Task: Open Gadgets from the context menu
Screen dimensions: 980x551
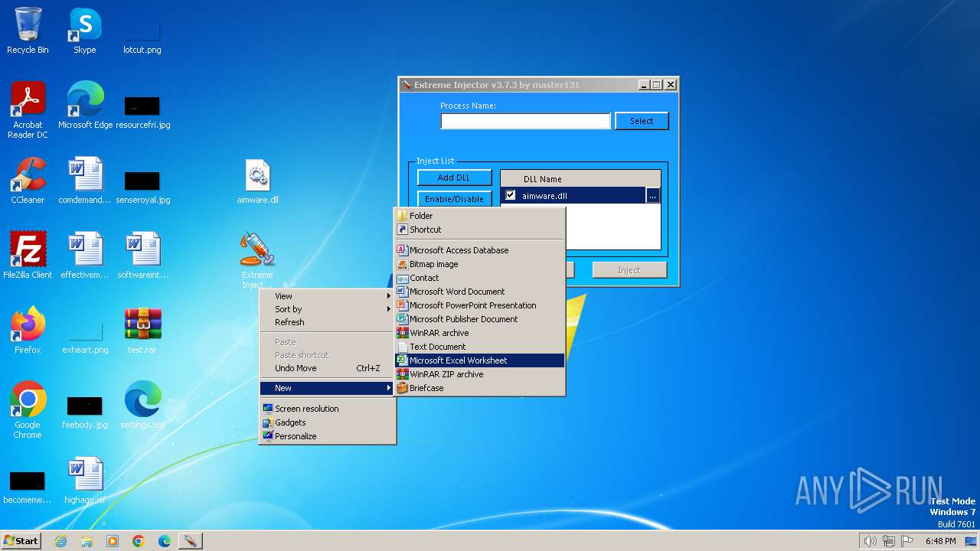Action: click(x=328, y=422)
